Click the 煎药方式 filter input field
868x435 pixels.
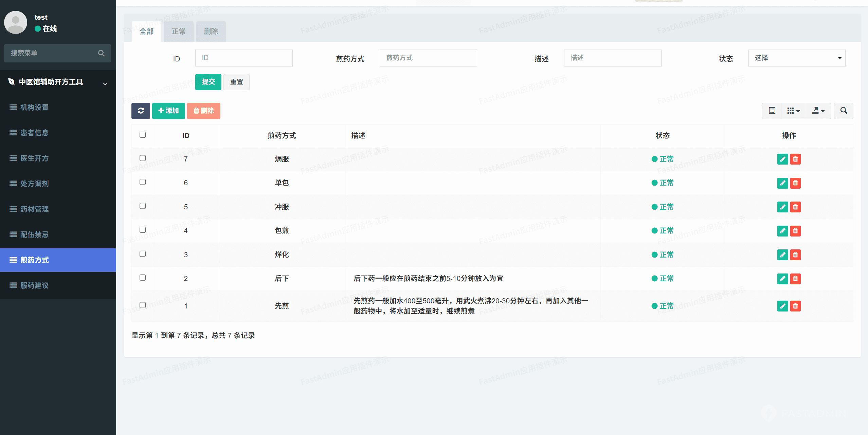click(x=428, y=58)
